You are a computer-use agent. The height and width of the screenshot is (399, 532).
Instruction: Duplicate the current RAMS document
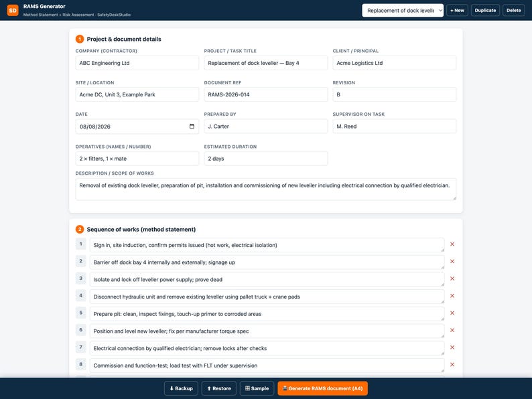click(485, 11)
